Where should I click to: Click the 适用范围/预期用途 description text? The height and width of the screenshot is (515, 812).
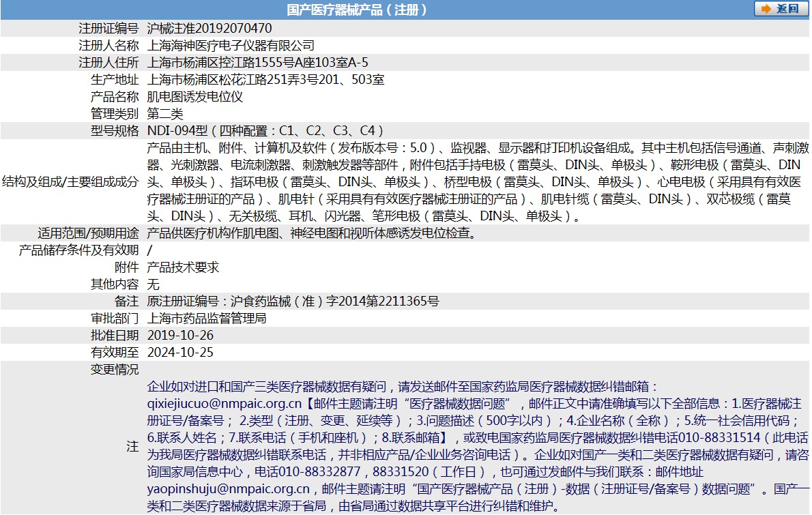pyautogui.click(x=312, y=233)
